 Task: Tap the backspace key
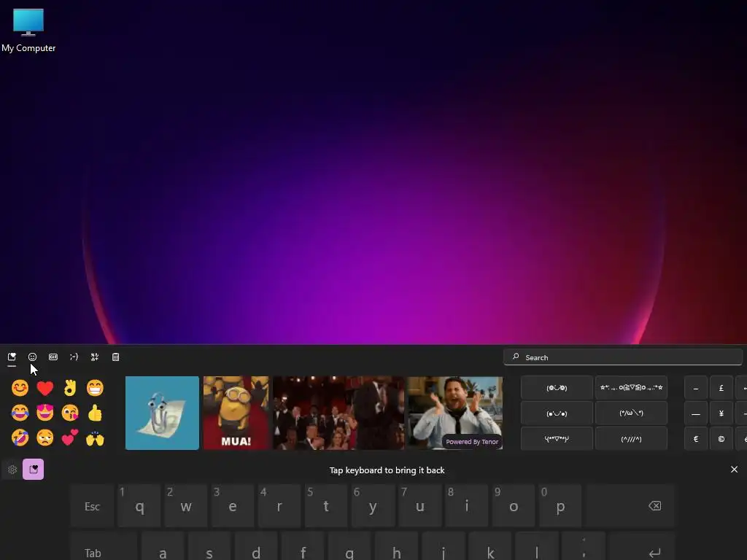click(631, 506)
